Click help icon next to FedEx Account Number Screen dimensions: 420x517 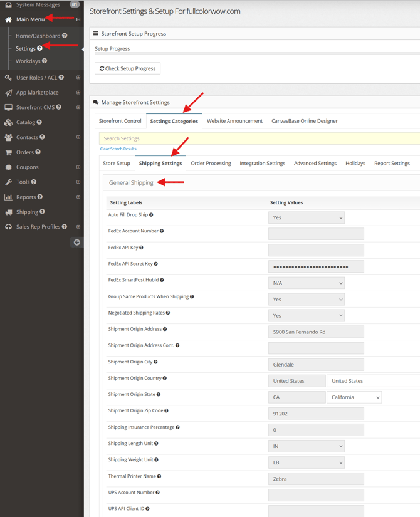162,231
